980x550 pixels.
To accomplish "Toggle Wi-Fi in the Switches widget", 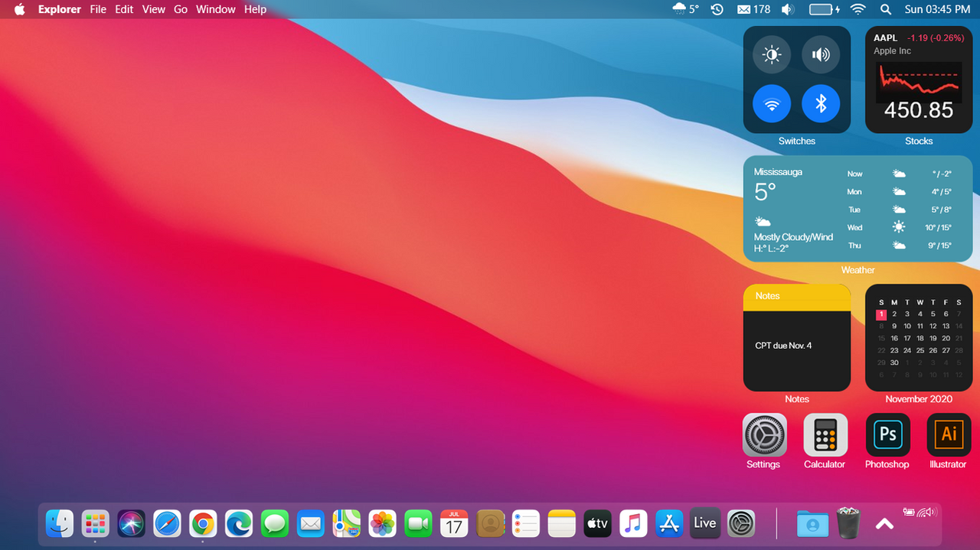I will click(x=772, y=103).
